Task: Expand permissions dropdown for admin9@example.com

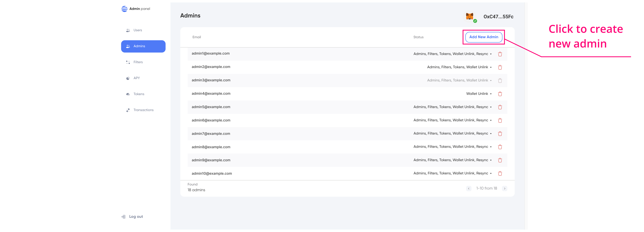Action: [x=491, y=160]
